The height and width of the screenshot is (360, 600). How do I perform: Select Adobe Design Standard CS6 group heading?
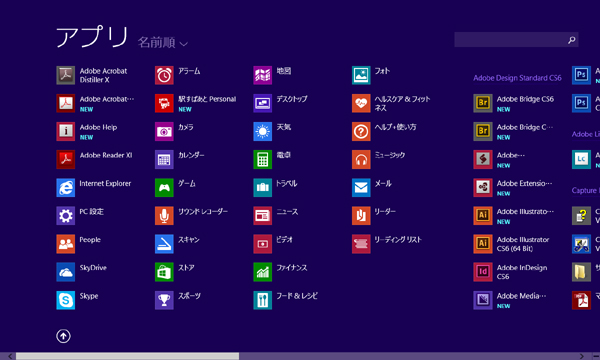(x=517, y=78)
